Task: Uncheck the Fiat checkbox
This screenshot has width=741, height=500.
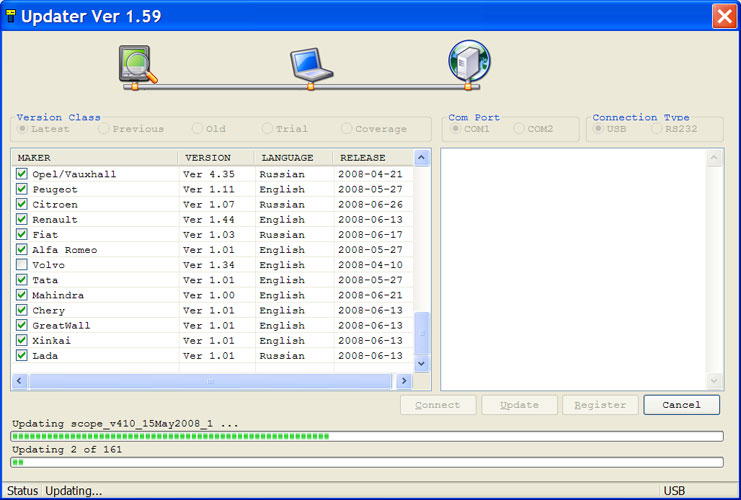Action: point(22,234)
